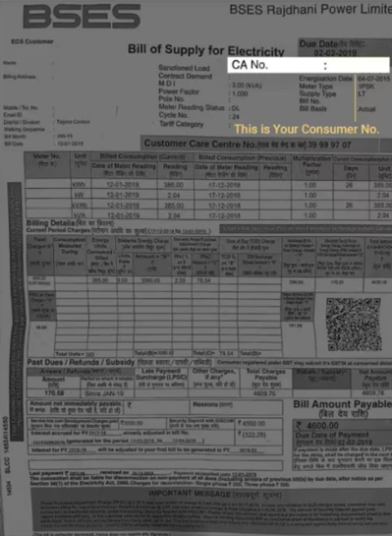Screen dimensions: 392x536
Task: Click the current reading '385.00' in kWh row
Action: [174, 185]
